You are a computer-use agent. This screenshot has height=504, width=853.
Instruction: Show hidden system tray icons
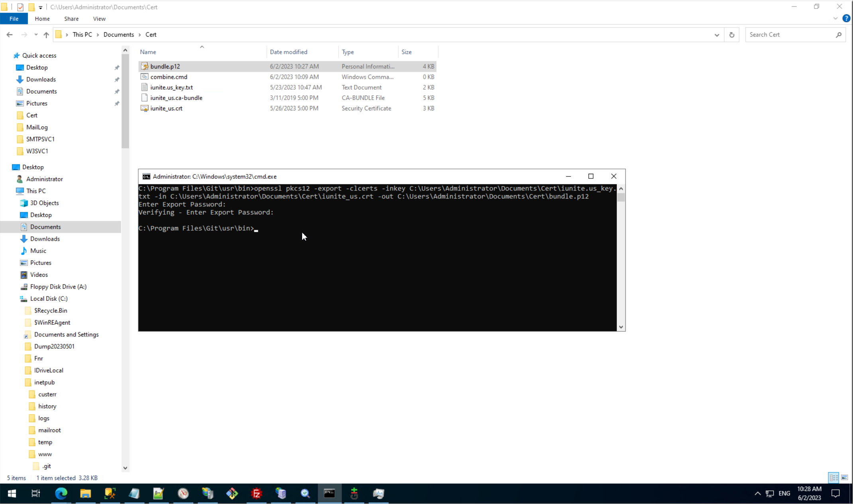(757, 493)
